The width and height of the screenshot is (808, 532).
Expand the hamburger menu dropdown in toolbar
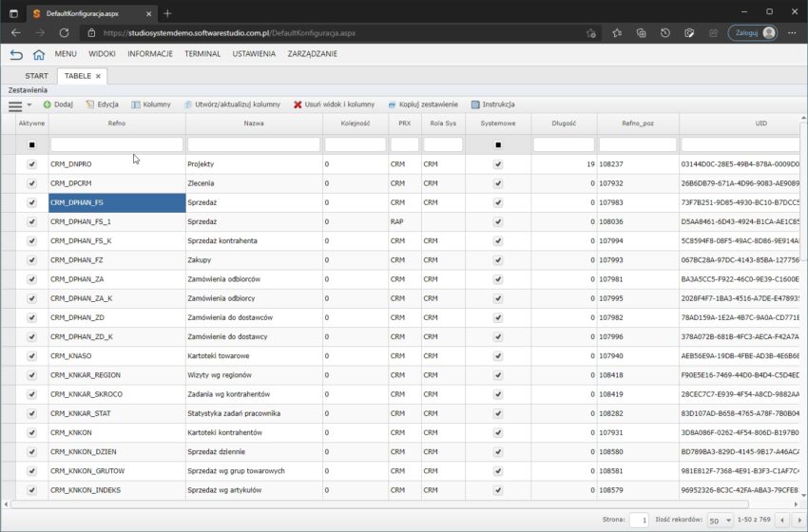point(19,104)
